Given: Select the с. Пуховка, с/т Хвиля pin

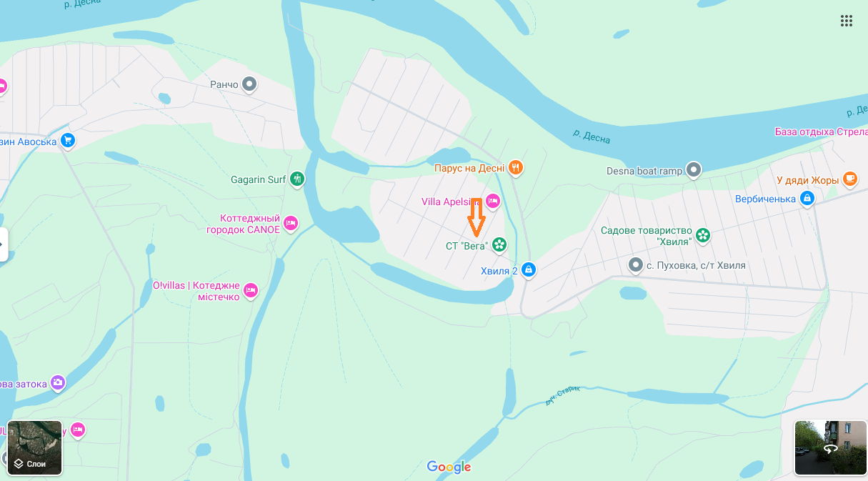Looking at the screenshot, I should 636,265.
